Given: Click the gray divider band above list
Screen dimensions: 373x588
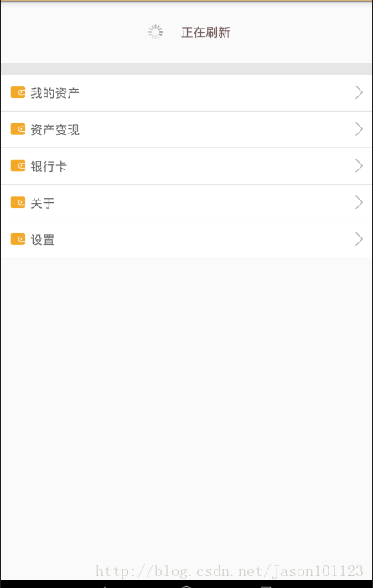Looking at the screenshot, I should (x=186, y=69).
